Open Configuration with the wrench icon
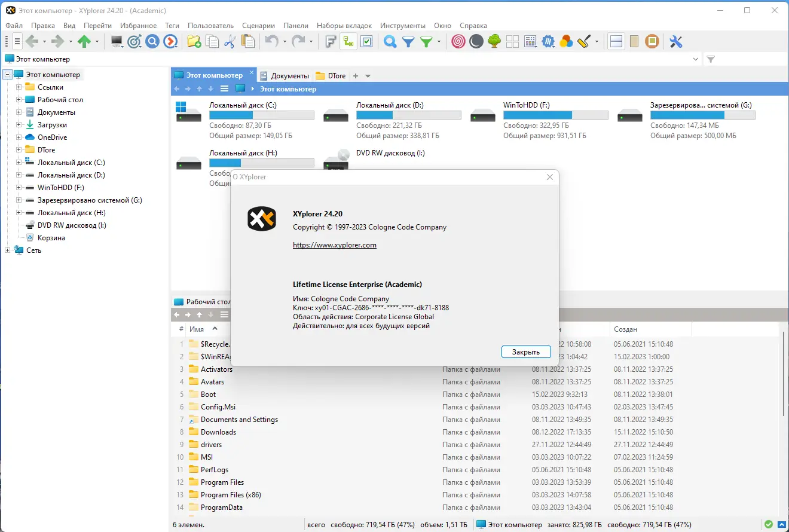This screenshot has width=789, height=532. [676, 41]
